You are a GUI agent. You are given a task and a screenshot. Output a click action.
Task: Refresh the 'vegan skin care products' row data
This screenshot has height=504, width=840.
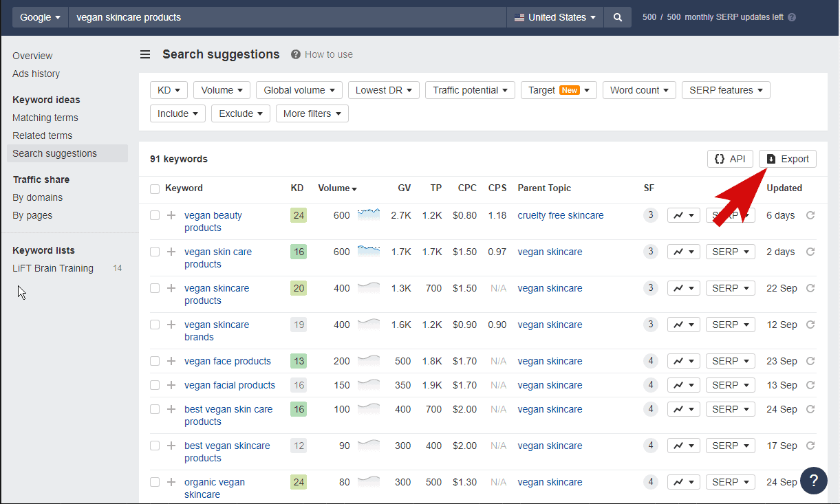pyautogui.click(x=810, y=252)
